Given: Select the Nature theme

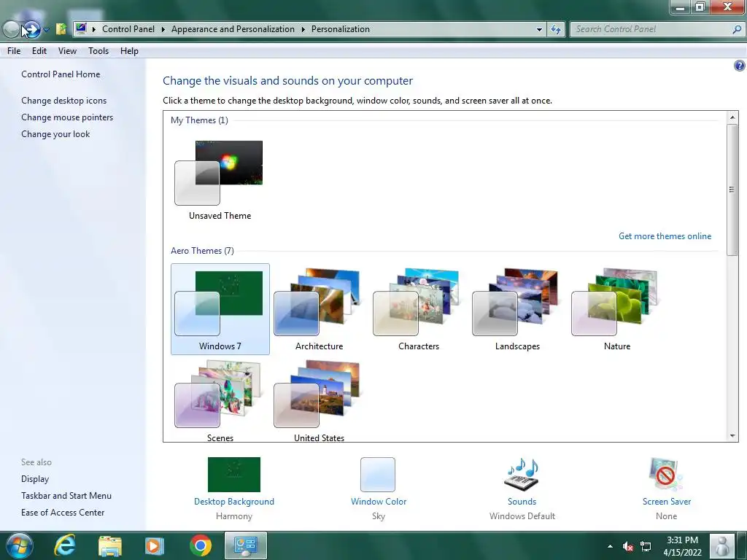Looking at the screenshot, I should coord(617,309).
